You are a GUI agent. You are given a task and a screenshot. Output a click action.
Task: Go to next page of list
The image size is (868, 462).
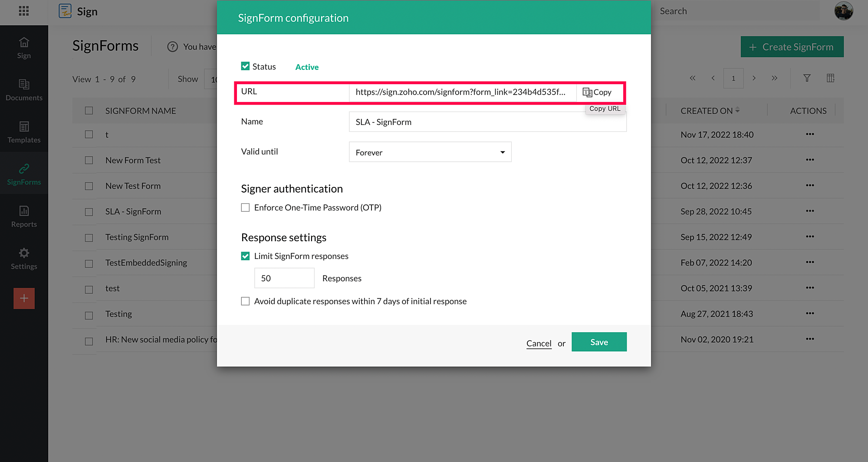point(754,78)
